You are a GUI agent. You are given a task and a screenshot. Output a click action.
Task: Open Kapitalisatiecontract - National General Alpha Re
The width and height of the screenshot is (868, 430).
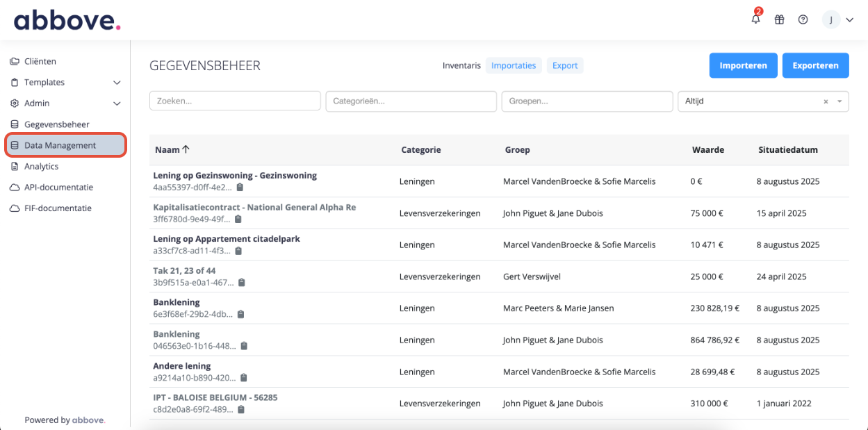254,207
